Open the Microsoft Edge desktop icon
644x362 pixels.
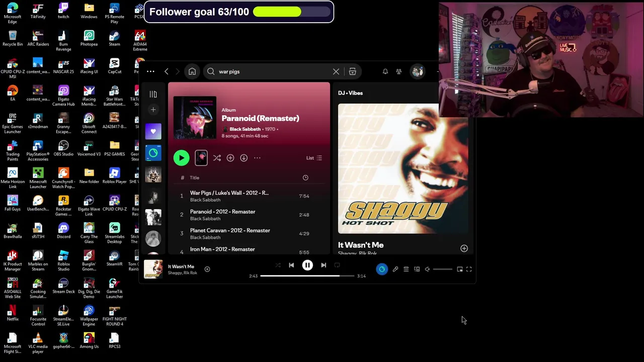click(x=13, y=13)
